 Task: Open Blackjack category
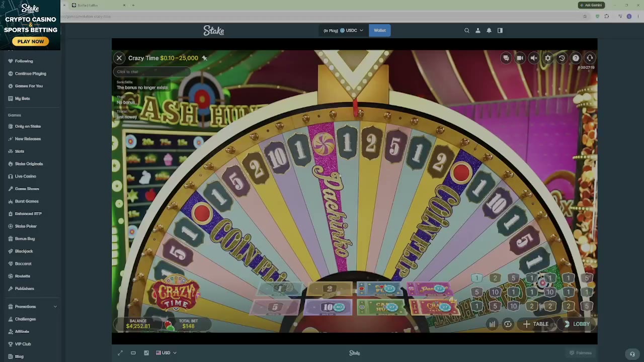24,251
